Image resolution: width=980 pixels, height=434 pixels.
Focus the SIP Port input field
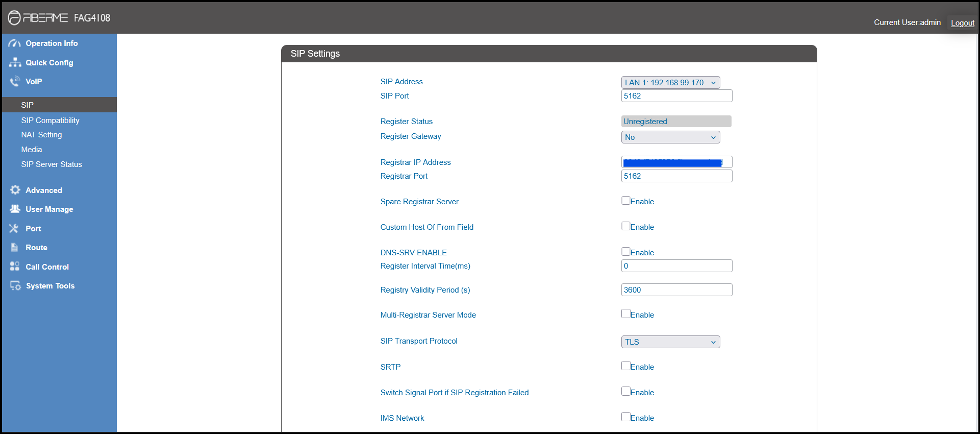point(676,96)
